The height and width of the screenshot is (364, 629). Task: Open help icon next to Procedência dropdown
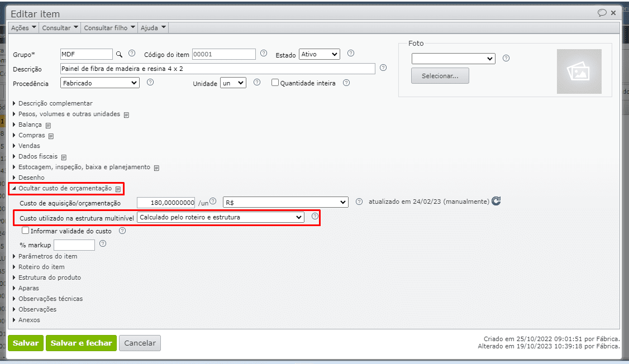tap(150, 82)
